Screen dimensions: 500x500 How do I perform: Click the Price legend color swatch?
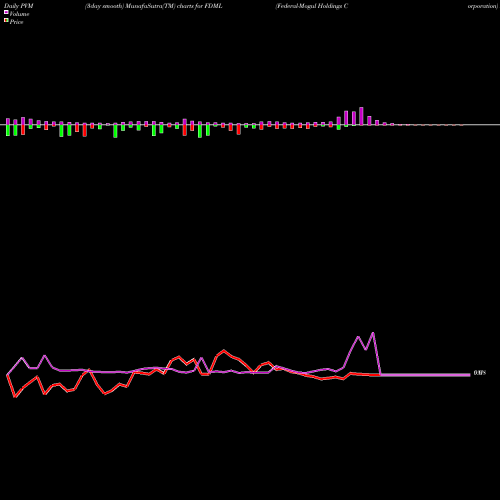point(6,20)
